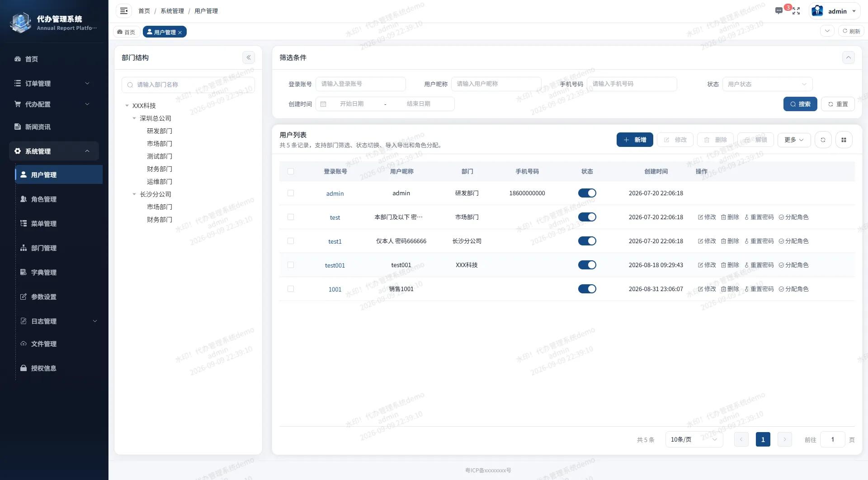Toggle the status switch for test
Screen dimensions: 868x480
587,217
